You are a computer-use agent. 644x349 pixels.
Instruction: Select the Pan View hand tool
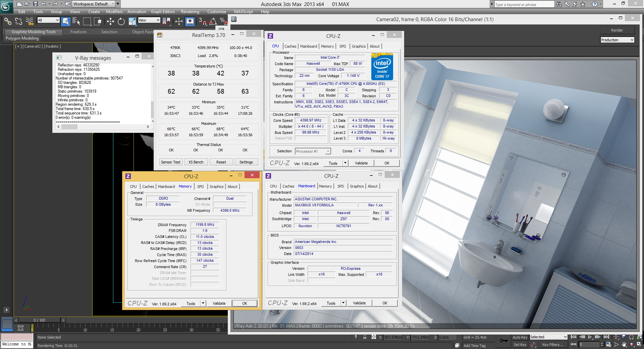(x=624, y=344)
